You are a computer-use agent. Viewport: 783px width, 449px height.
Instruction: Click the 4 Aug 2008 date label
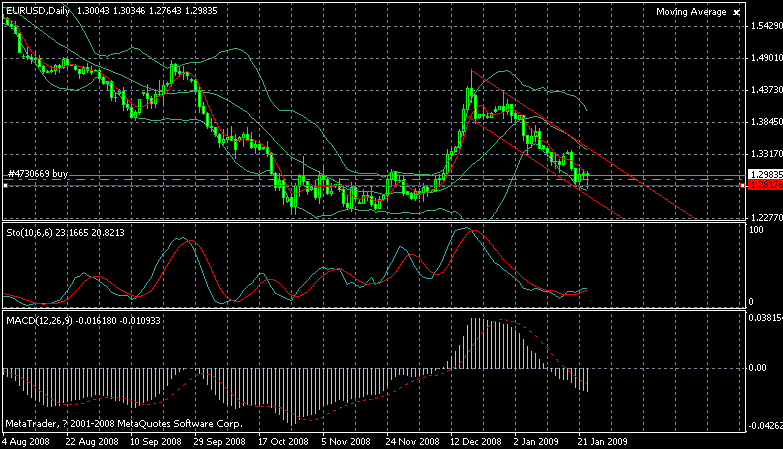26,442
